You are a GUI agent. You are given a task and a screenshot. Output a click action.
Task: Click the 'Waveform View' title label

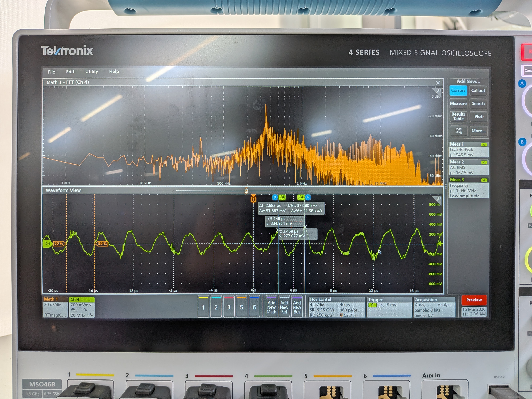(63, 190)
